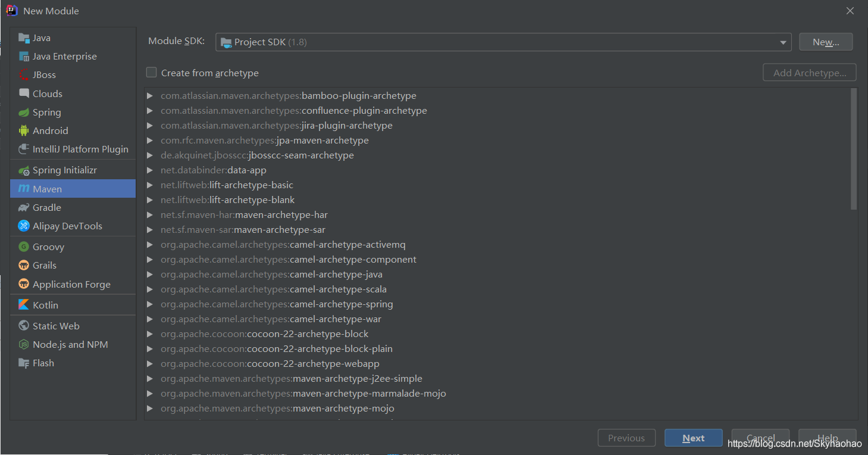Select cocoon-22-archetype-block entry

[x=265, y=334]
